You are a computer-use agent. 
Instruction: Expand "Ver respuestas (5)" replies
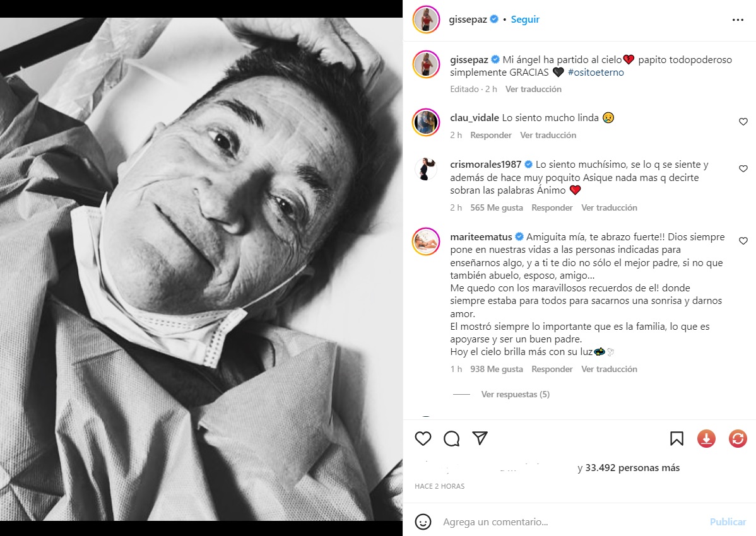[515, 394]
